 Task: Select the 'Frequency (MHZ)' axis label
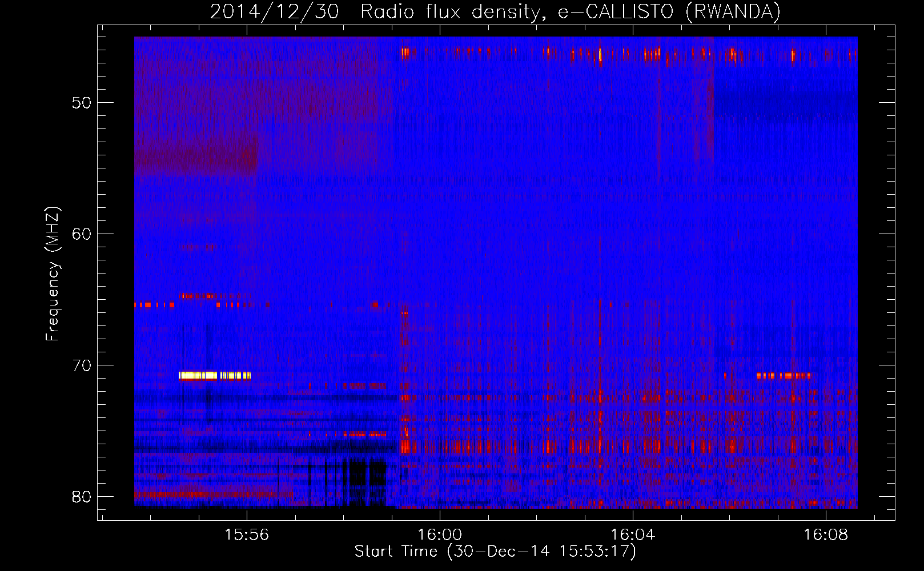click(53, 274)
